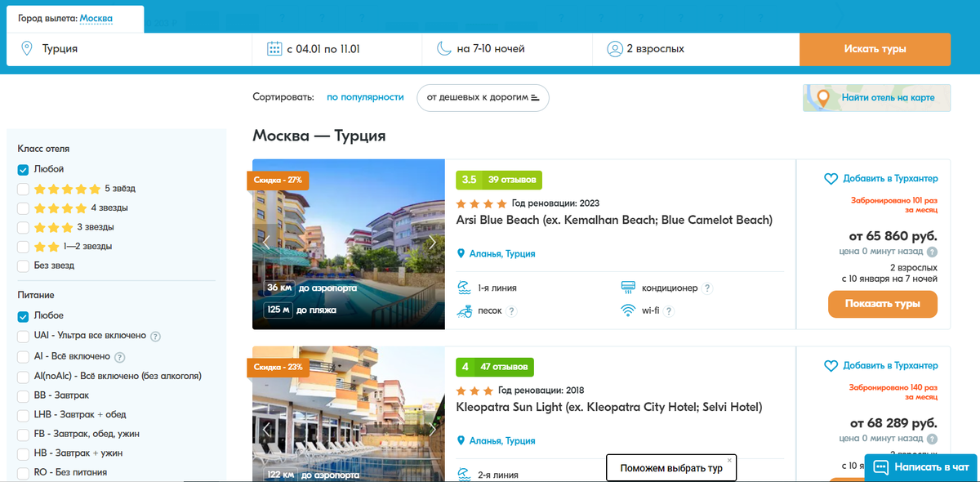Click Найти отель на карте
980x482 pixels.
pos(876,98)
